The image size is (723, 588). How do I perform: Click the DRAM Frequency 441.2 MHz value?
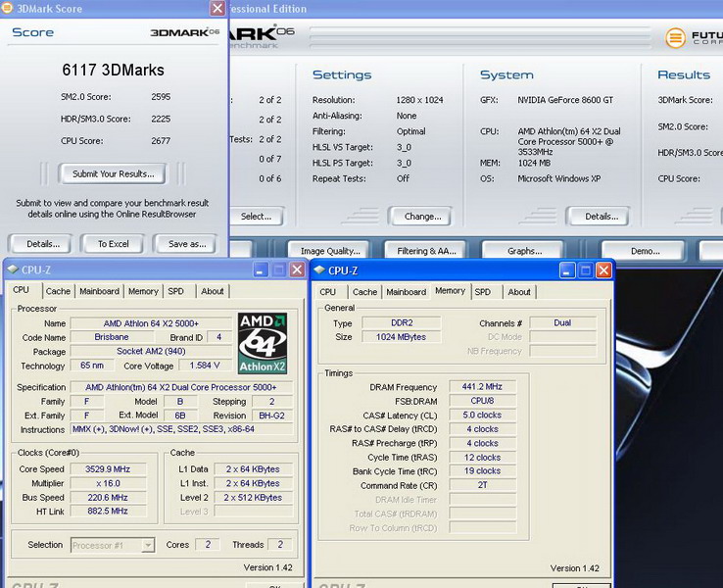(x=482, y=386)
